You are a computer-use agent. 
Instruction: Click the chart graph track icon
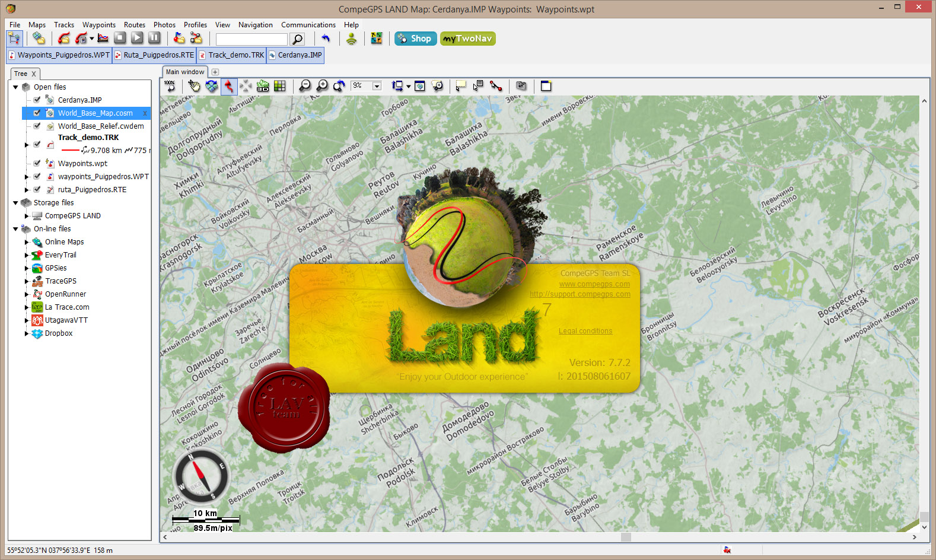tap(103, 39)
